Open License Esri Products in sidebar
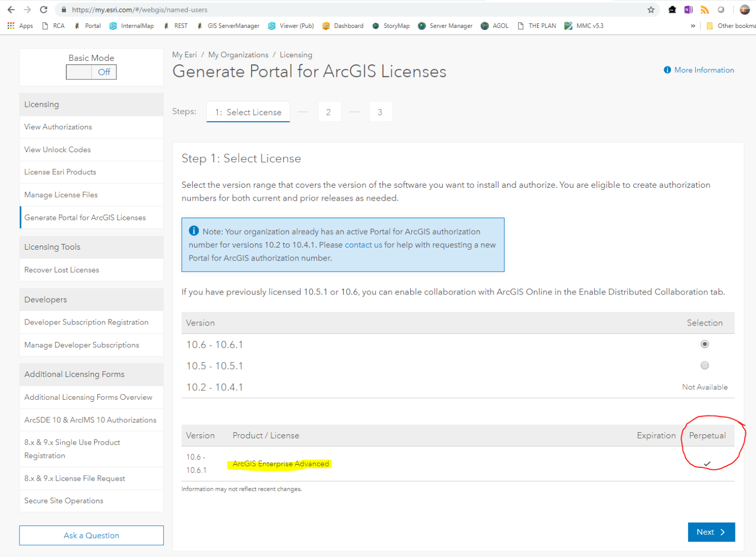 pyautogui.click(x=91, y=172)
